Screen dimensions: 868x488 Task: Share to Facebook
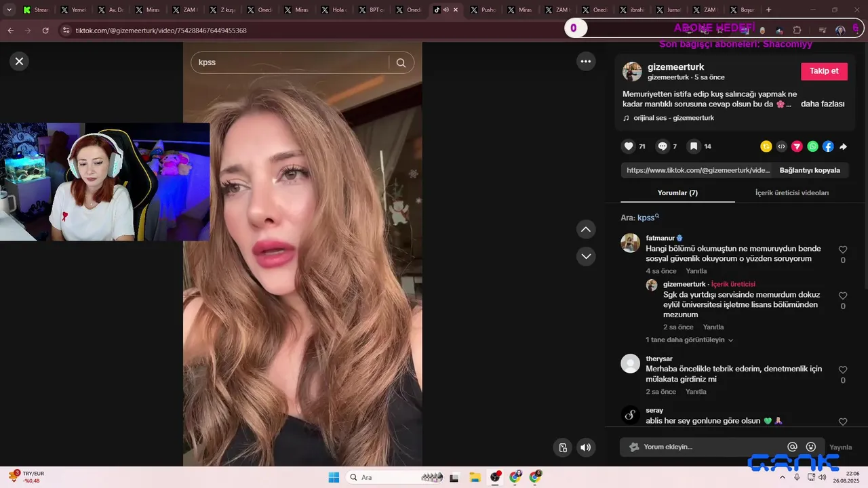coord(828,146)
